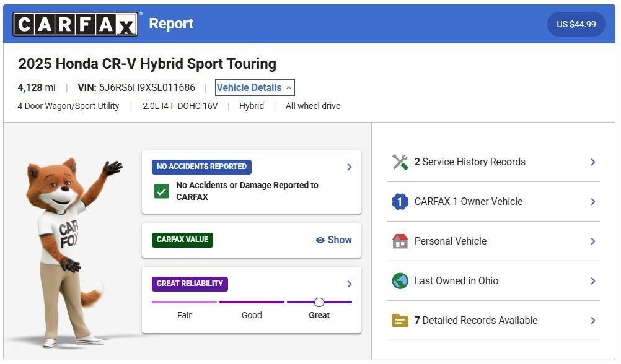Click the CARFAX VALUE badge
This screenshot has height=364, width=621.
pos(182,240)
